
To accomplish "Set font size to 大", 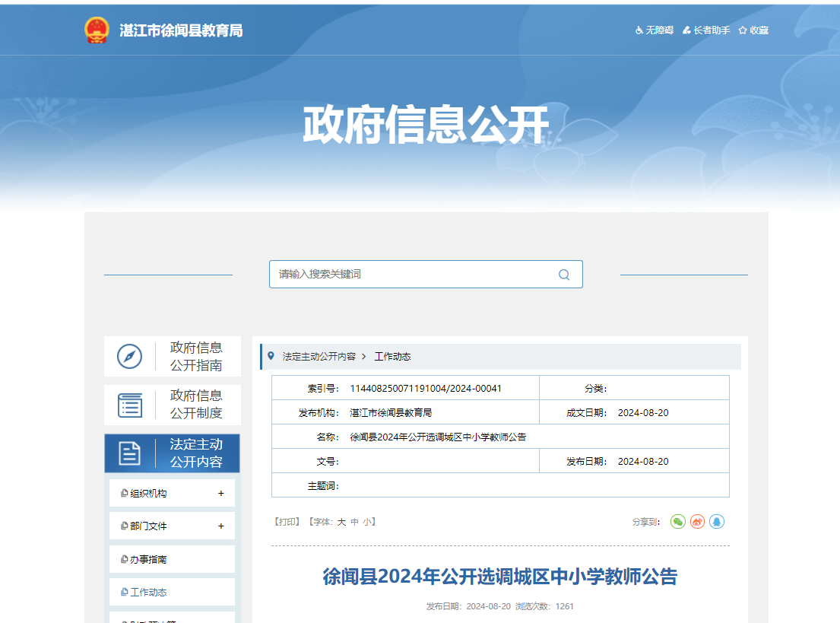I will pos(342,522).
